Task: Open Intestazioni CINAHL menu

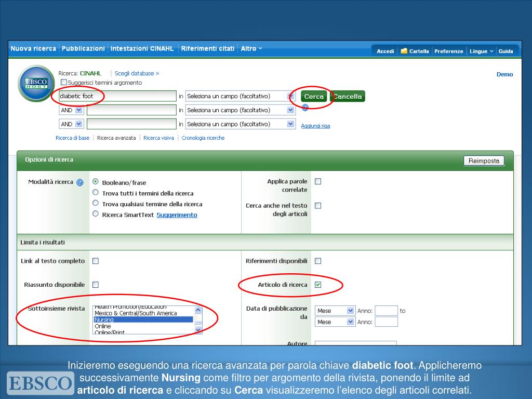Action: pyautogui.click(x=142, y=48)
